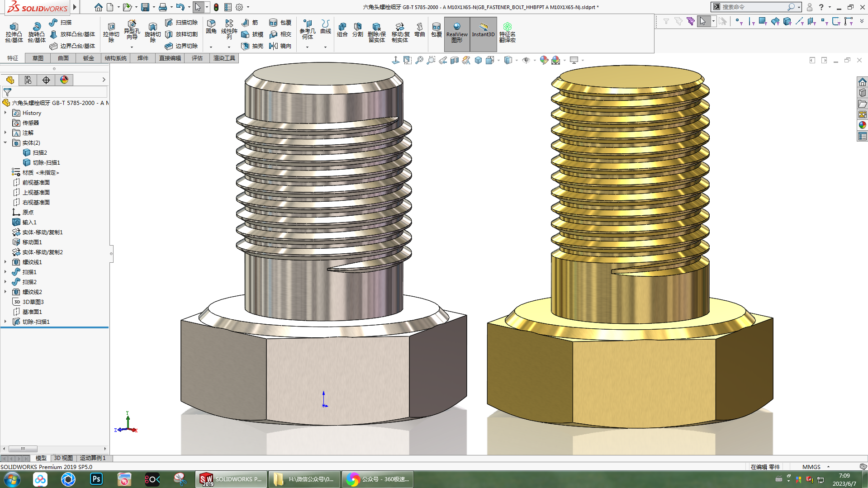
Task: Select the Shell (抽壳) tool
Action: (x=252, y=46)
